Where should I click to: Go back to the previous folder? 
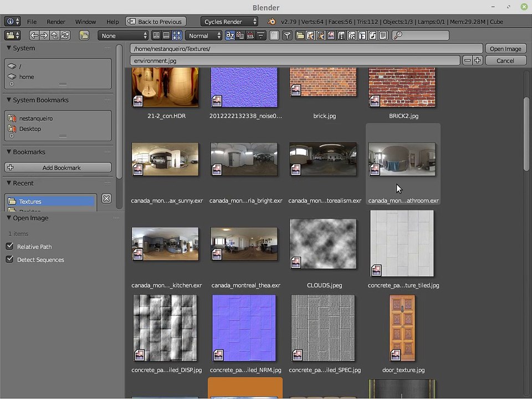coord(34,35)
